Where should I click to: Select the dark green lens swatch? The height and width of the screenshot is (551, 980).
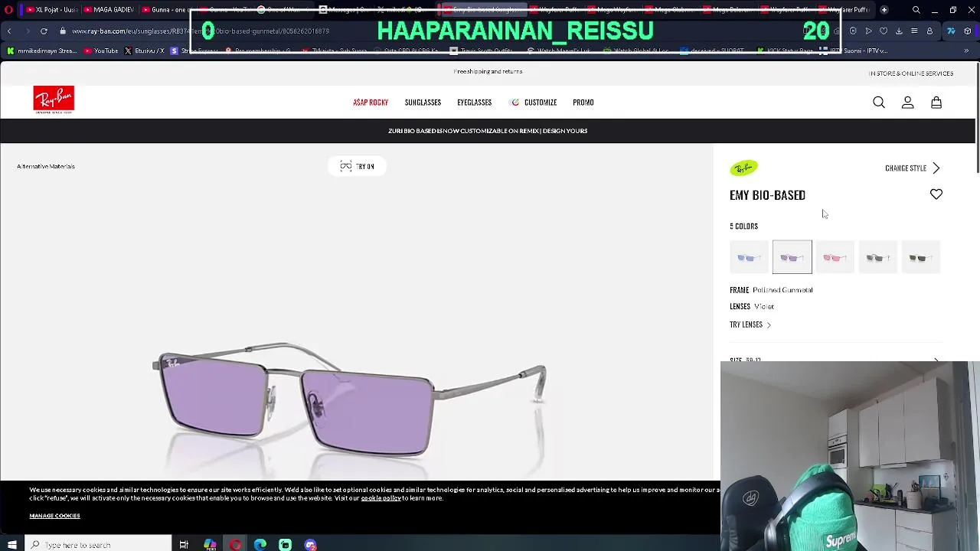click(x=920, y=258)
